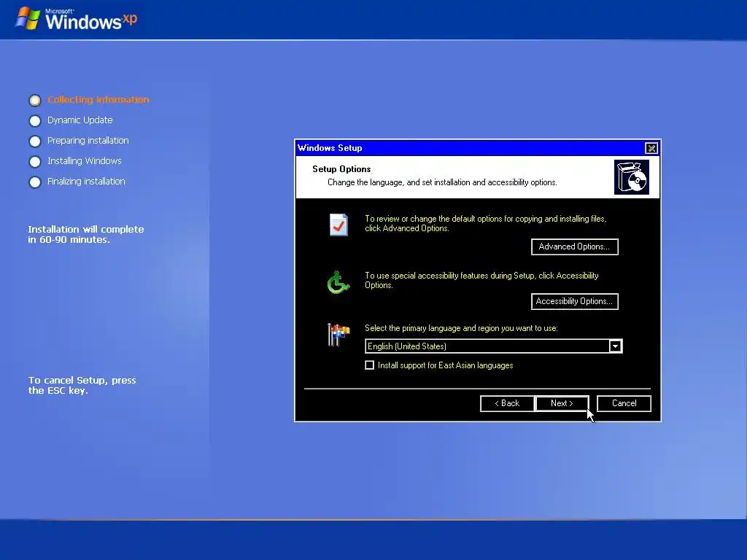Click the 'Installing Windows' label

click(x=85, y=161)
